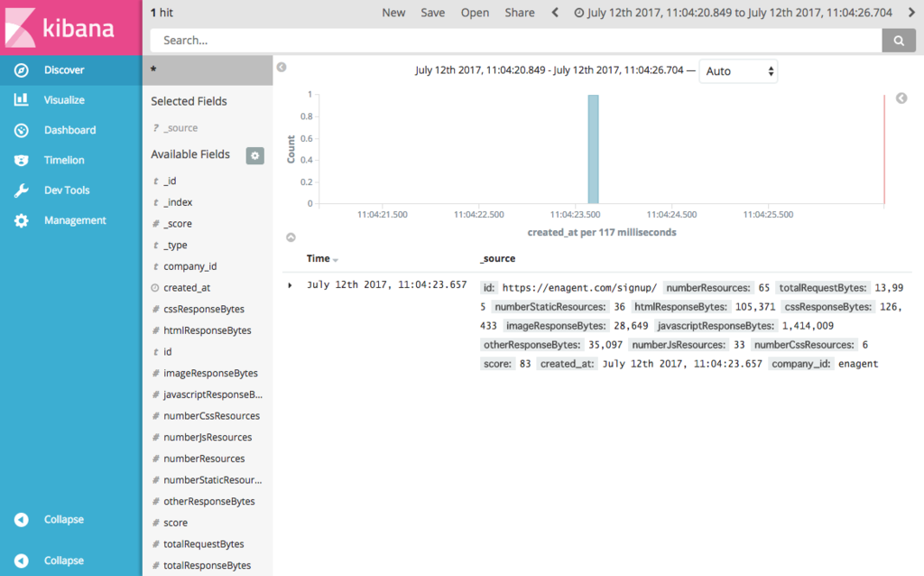Viewport: 924px width, 576px height.
Task: Open Dashboard gauge icon
Action: tap(22, 130)
